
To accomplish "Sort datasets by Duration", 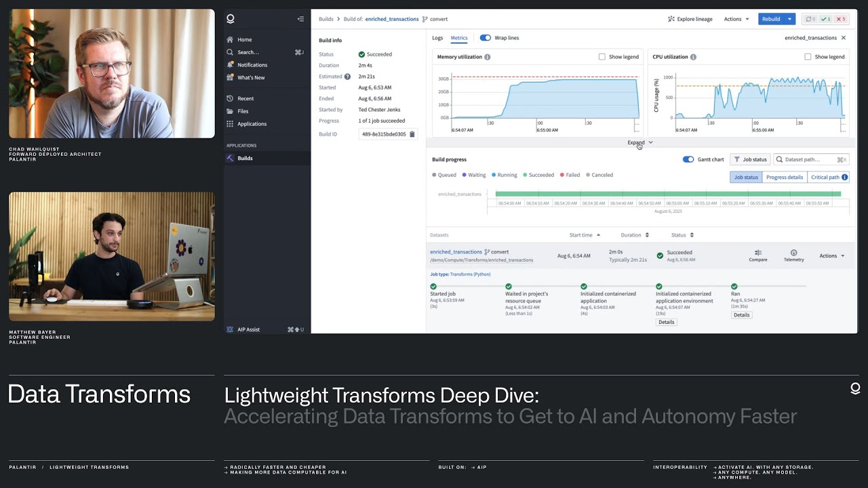I will click(x=635, y=235).
